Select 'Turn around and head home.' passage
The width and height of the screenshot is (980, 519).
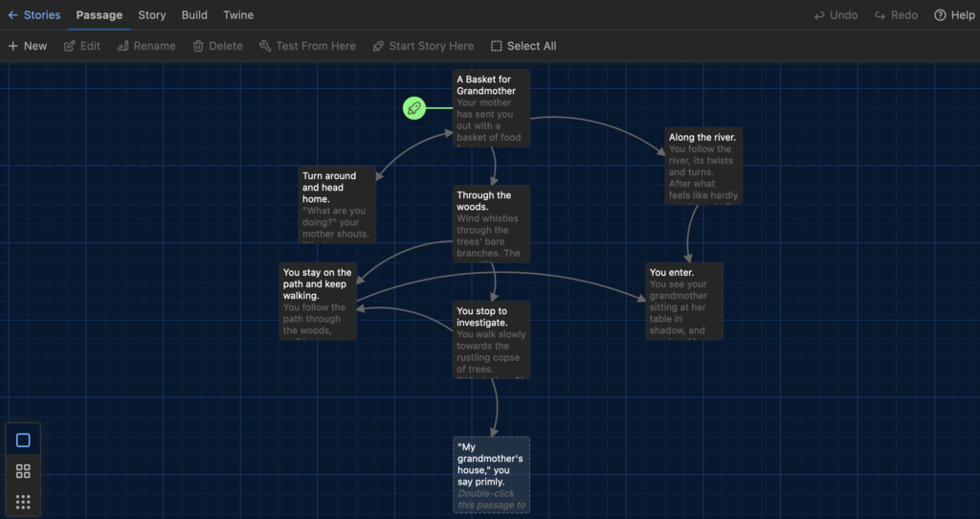338,205
